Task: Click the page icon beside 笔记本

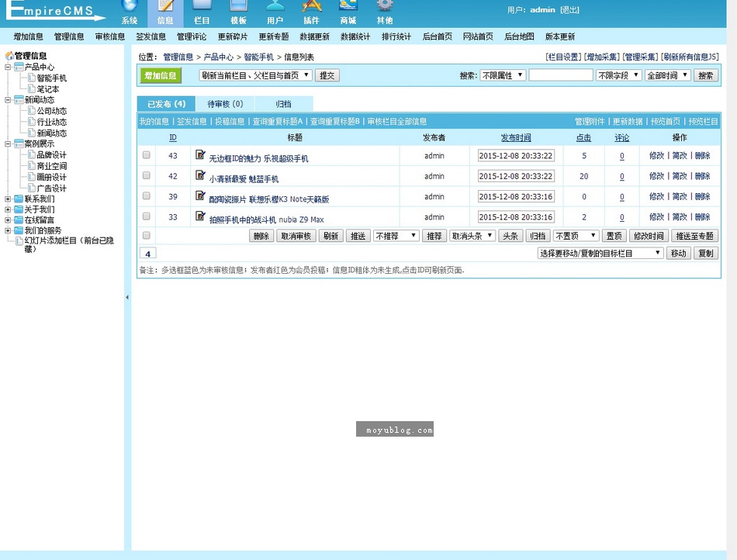Action: point(32,88)
